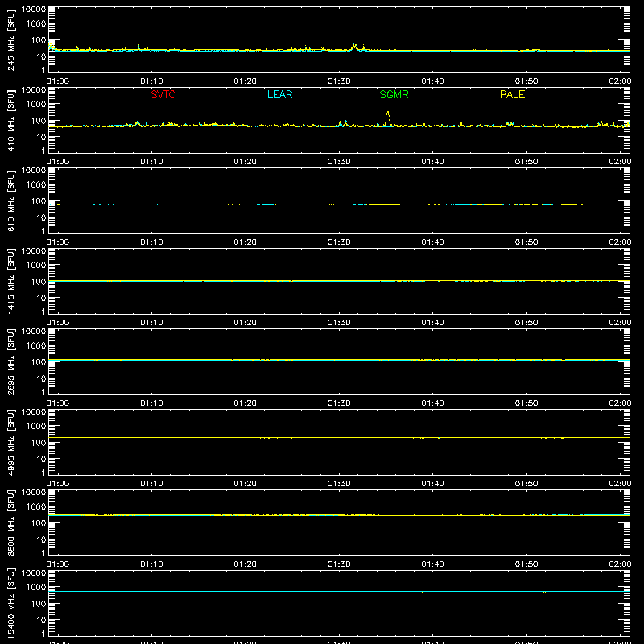644x644 pixels.
Task: Select the 245 MHz [SFU] axis label
Action: pyautogui.click(x=10, y=39)
